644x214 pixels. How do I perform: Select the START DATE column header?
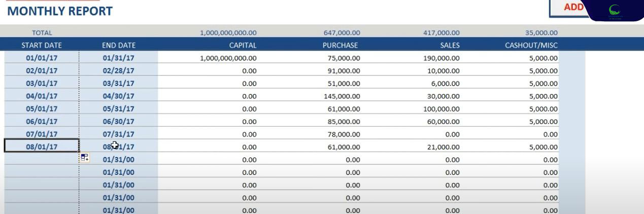pos(42,45)
